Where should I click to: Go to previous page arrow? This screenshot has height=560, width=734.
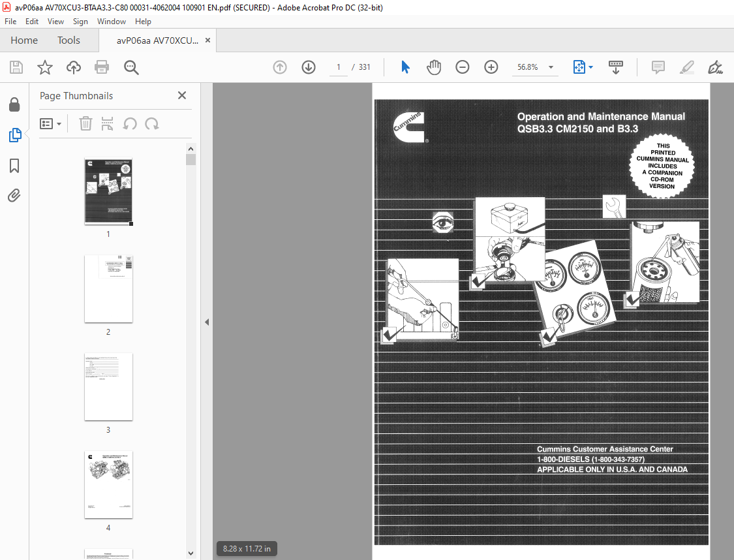click(280, 67)
